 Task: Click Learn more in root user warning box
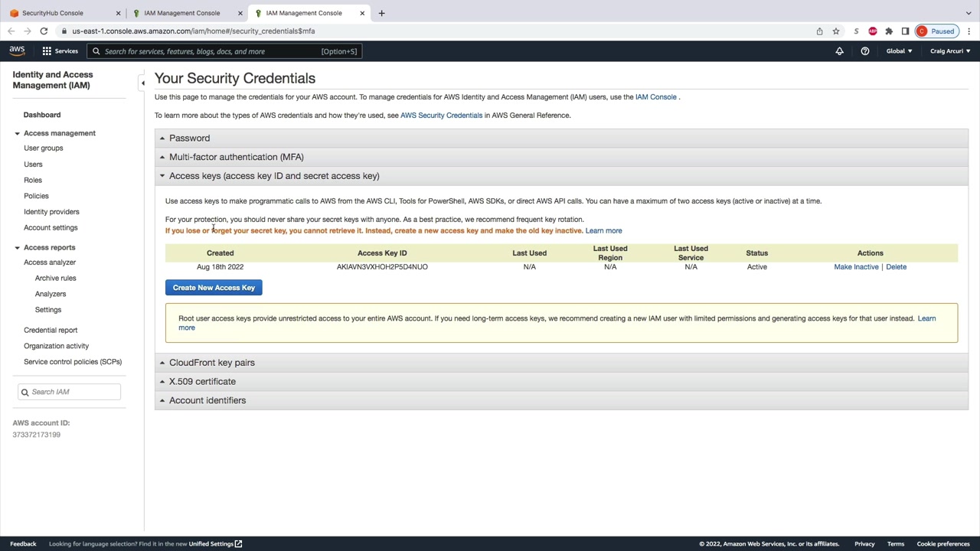tap(926, 318)
